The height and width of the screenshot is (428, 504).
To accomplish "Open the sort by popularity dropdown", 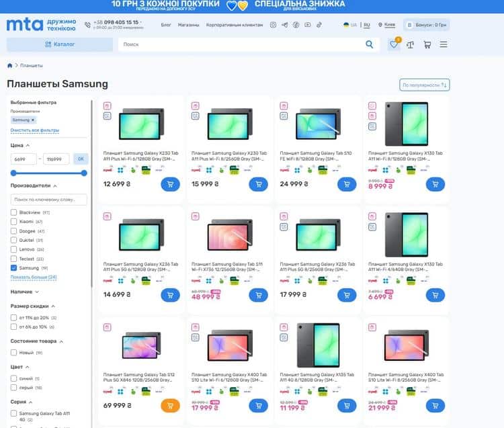I will pos(424,85).
